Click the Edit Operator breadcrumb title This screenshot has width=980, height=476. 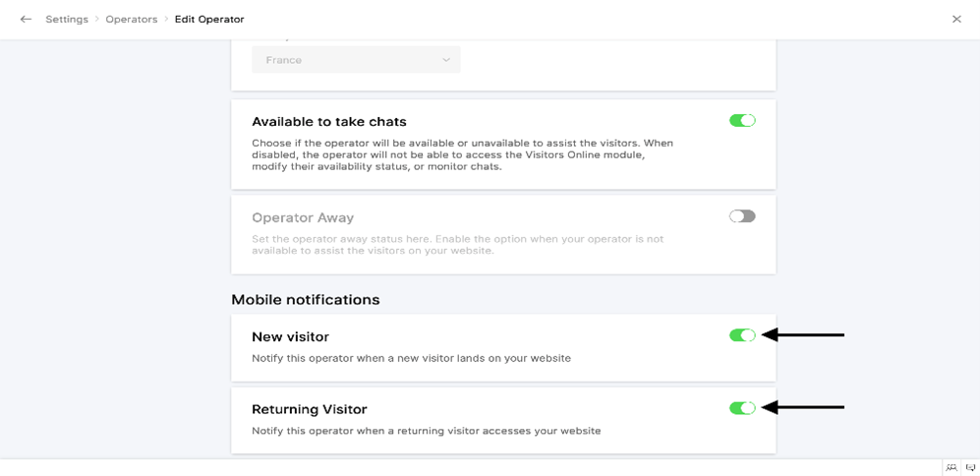coord(209,20)
